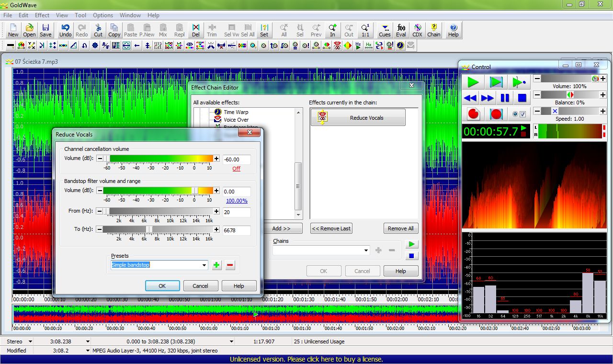Open the Chain effect toolbar icon
Image resolution: width=613 pixels, height=364 pixels.
(434, 30)
